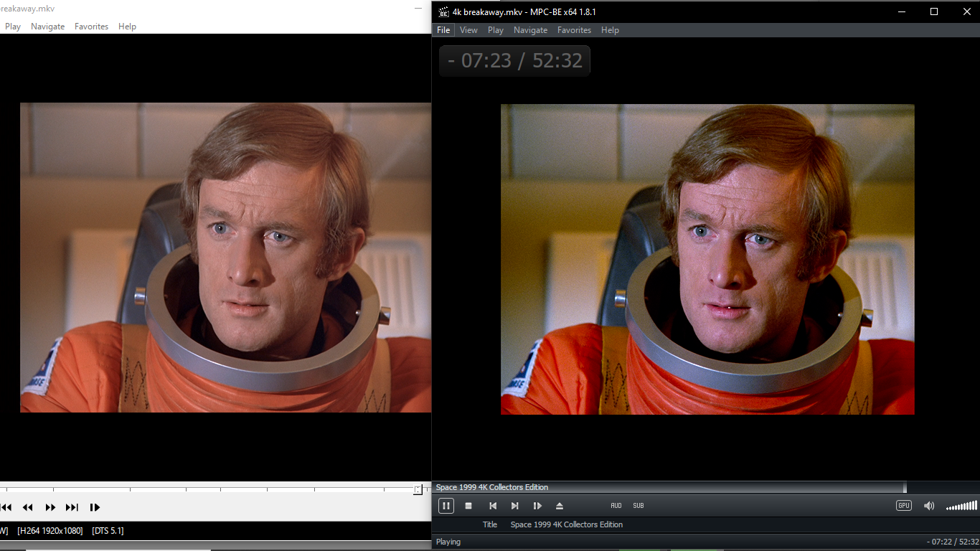Click the left player's seek bar thumb
The image size is (980, 551).
click(418, 490)
